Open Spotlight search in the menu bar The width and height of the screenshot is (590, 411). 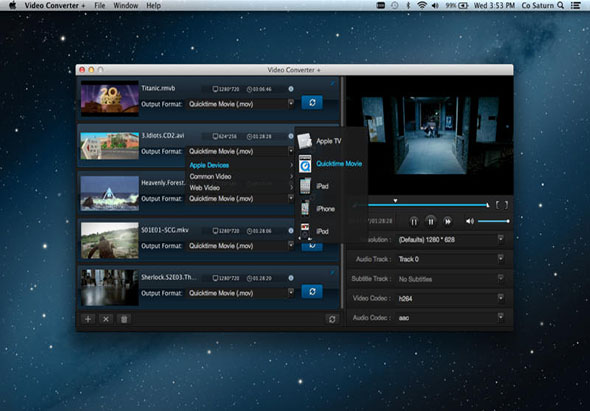(560, 5)
